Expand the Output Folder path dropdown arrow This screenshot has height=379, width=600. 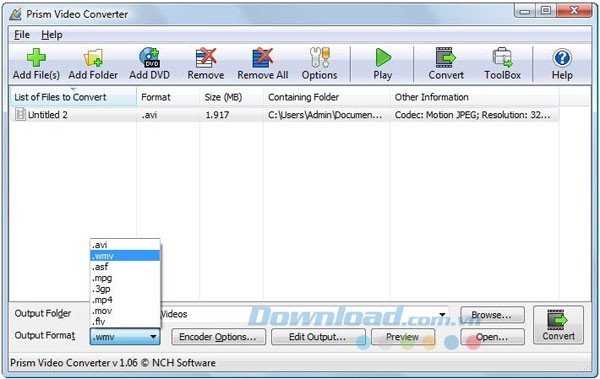(442, 315)
